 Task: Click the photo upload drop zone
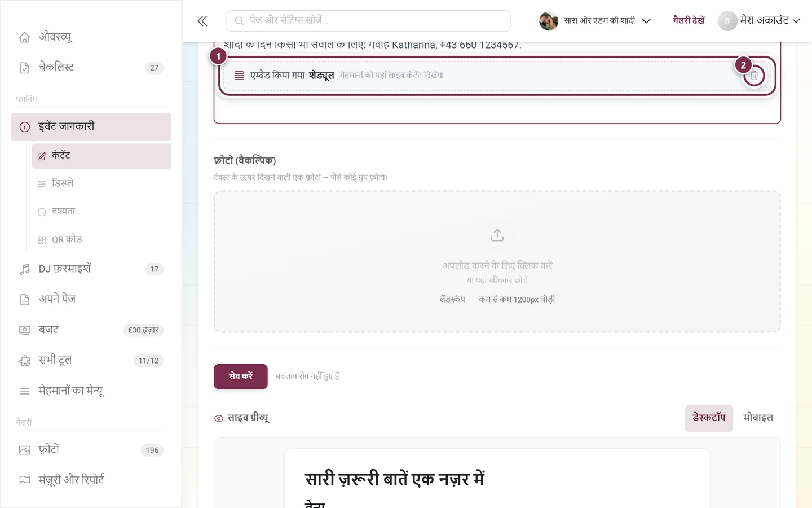click(x=497, y=262)
